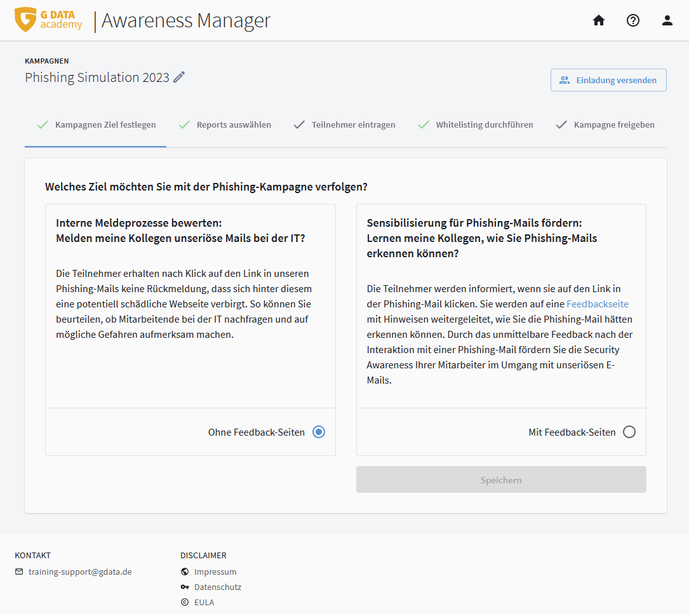This screenshot has width=689, height=616.
Task: Go to home via house icon
Action: point(598,20)
